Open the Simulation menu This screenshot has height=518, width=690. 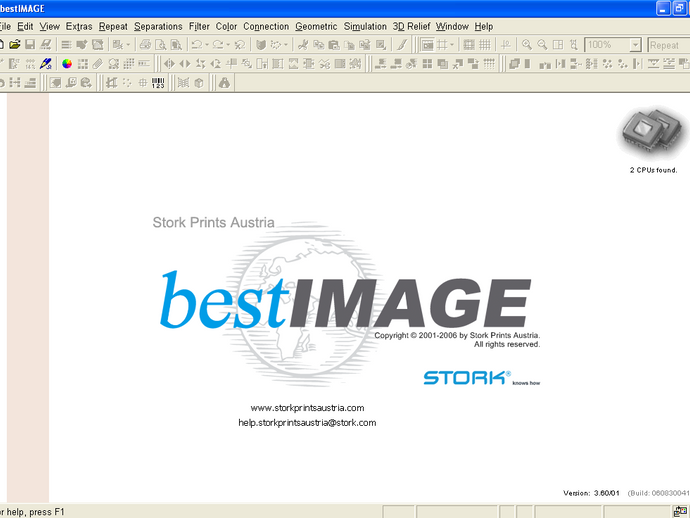(365, 26)
